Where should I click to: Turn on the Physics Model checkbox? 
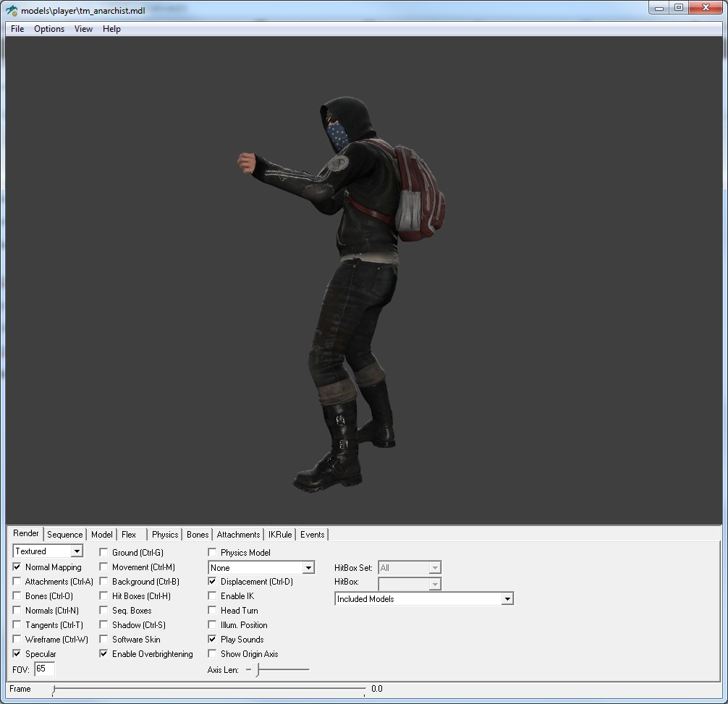pyautogui.click(x=213, y=553)
